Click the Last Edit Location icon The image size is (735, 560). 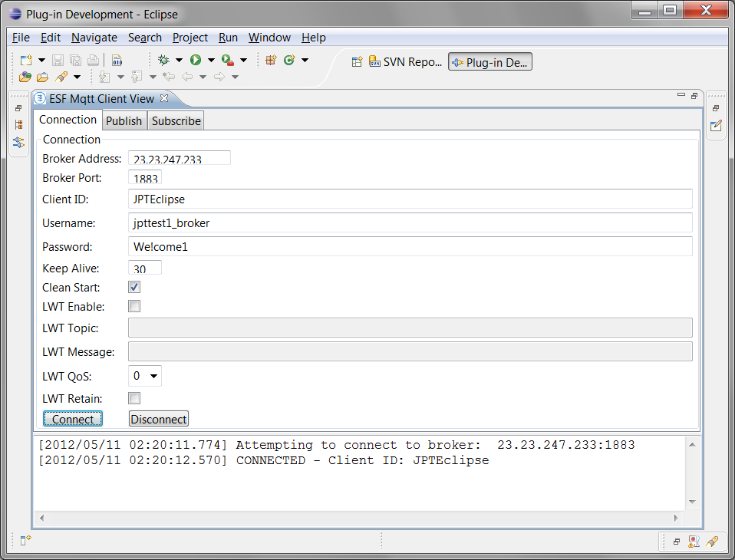pos(169,77)
